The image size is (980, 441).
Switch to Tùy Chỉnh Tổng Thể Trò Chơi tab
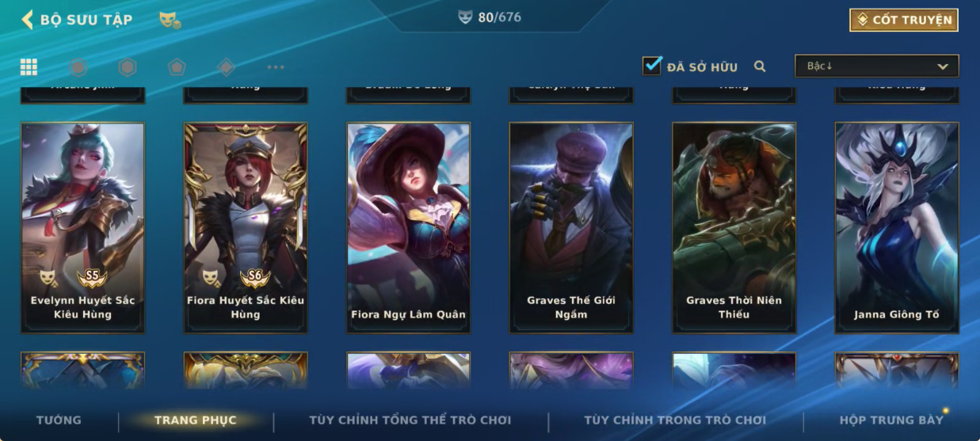tap(410, 420)
